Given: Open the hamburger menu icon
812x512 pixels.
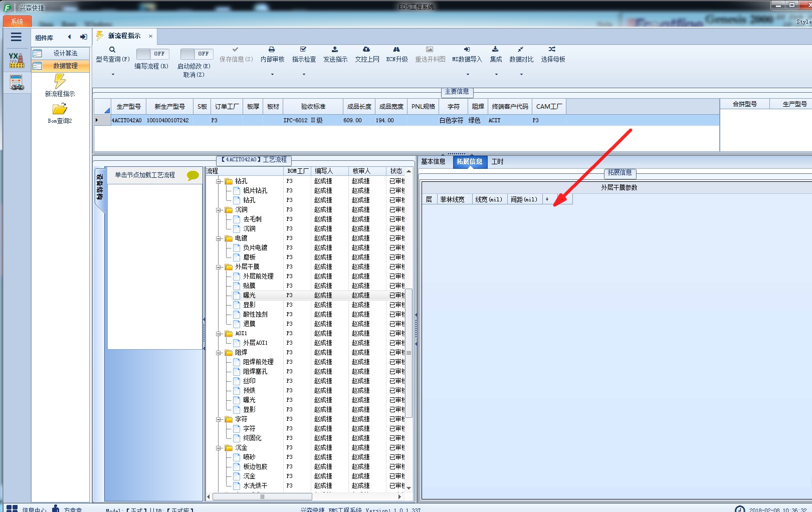Looking at the screenshot, I should (16, 37).
